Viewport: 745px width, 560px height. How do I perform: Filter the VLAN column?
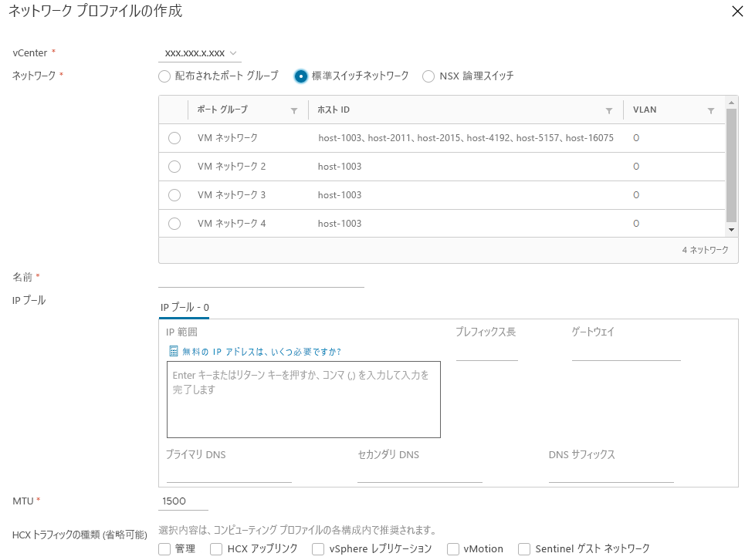click(711, 110)
